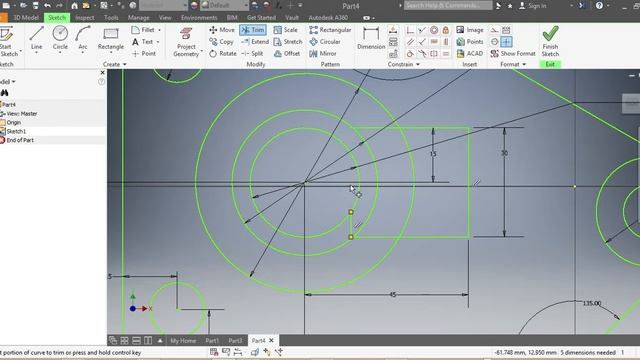Place a sketch Point
This screenshot has width=640, height=360.
pos(144,53)
